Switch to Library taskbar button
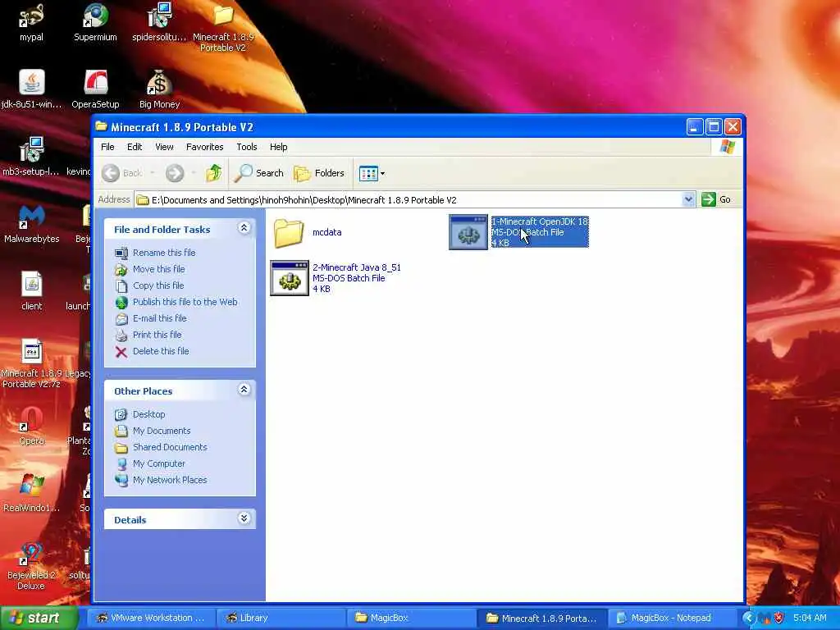This screenshot has width=840, height=630. (282, 618)
